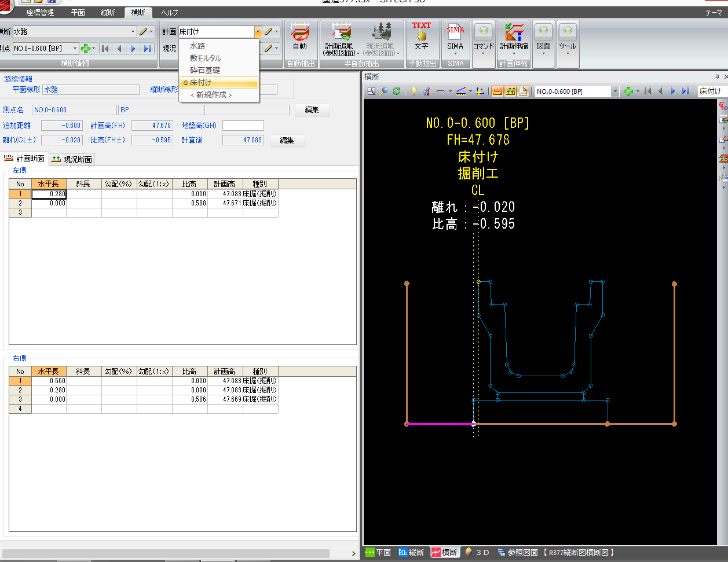The width and height of the screenshot is (728, 562).
Task: Go to the next station in 横断 viewer
Action: pos(673,91)
